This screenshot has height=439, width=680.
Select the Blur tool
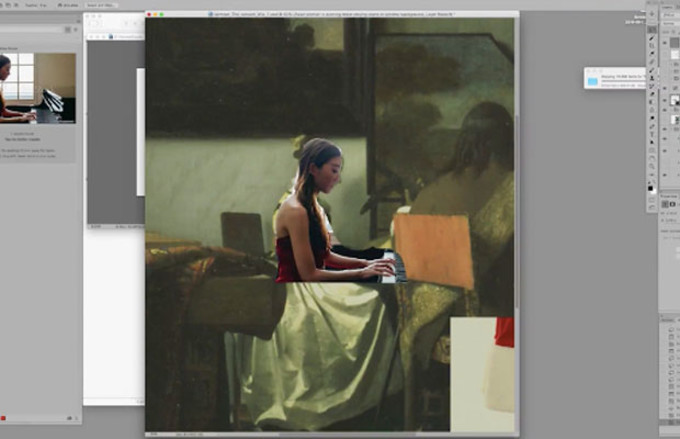[652, 110]
